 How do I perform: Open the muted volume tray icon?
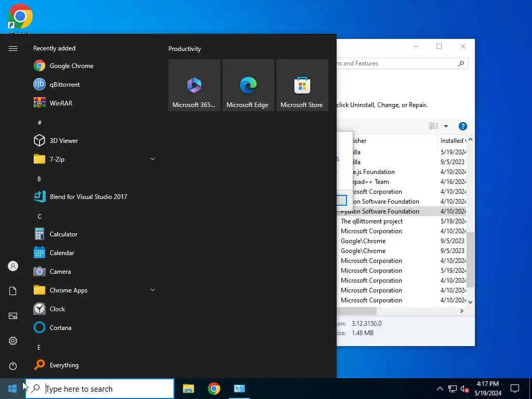(465, 389)
